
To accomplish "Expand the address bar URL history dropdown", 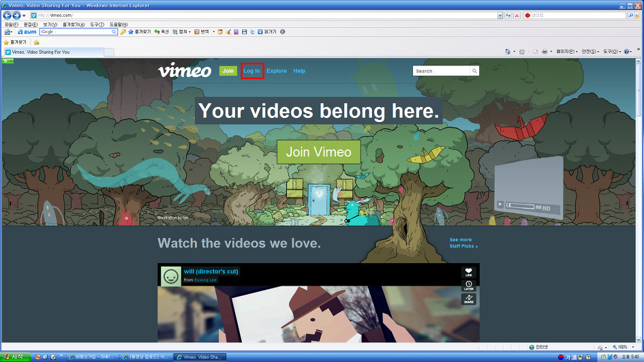I will click(500, 15).
